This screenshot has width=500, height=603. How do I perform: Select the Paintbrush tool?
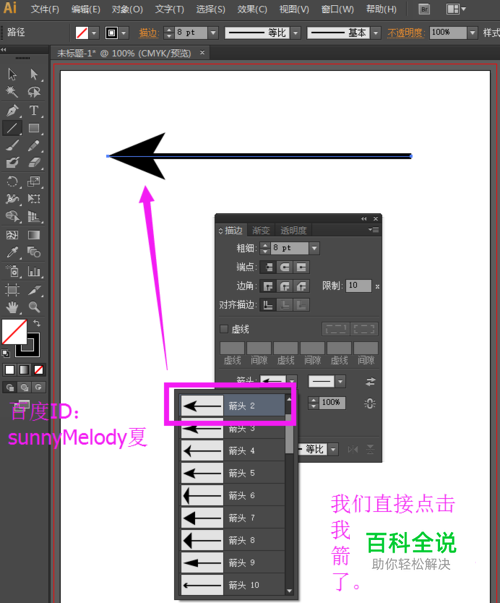(12, 146)
